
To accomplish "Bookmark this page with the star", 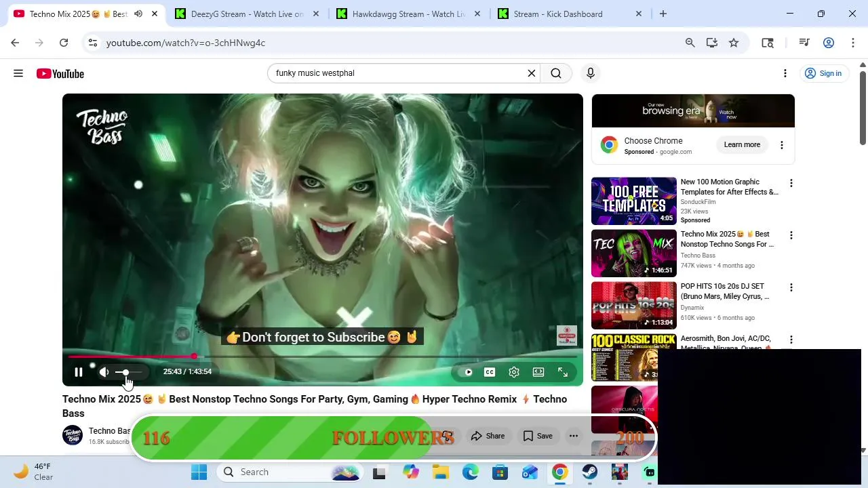I will tap(734, 43).
